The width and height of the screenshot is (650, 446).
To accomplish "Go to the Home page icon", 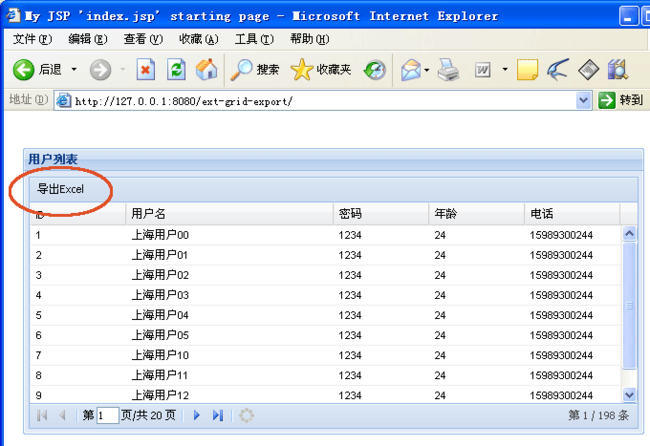I will coord(206,69).
